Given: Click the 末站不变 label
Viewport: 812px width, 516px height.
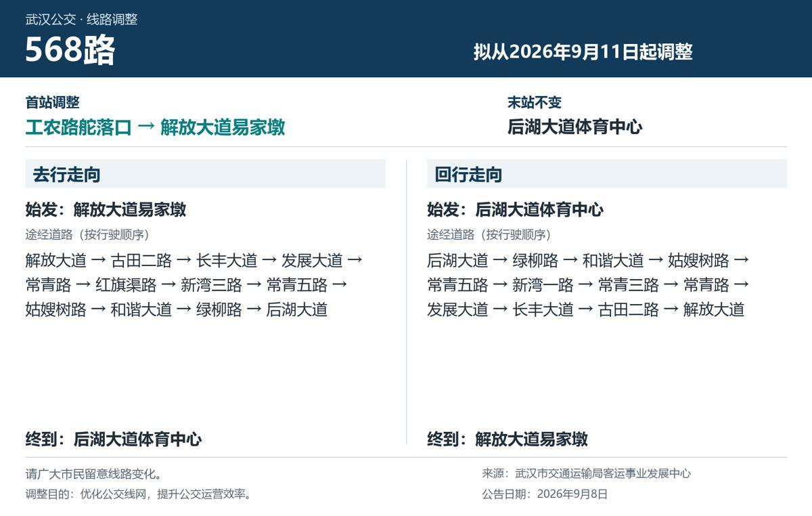Looking at the screenshot, I should pyautogui.click(x=535, y=102).
